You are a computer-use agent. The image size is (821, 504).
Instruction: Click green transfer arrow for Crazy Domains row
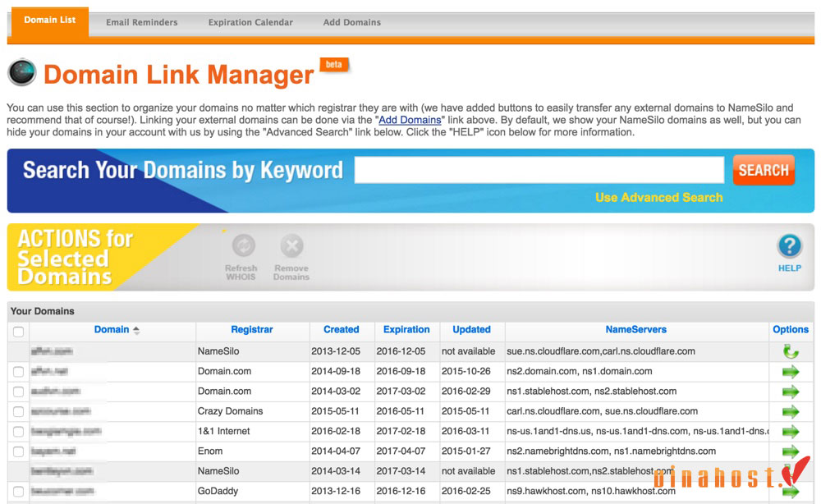(791, 411)
